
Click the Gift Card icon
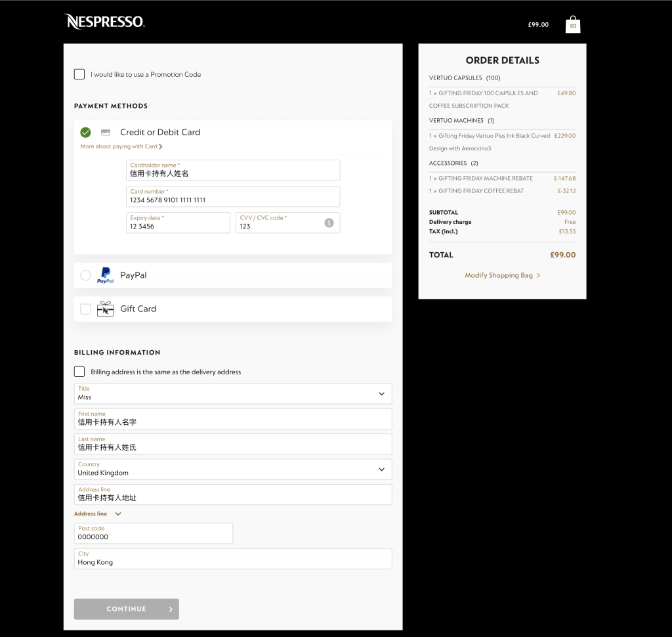(105, 309)
